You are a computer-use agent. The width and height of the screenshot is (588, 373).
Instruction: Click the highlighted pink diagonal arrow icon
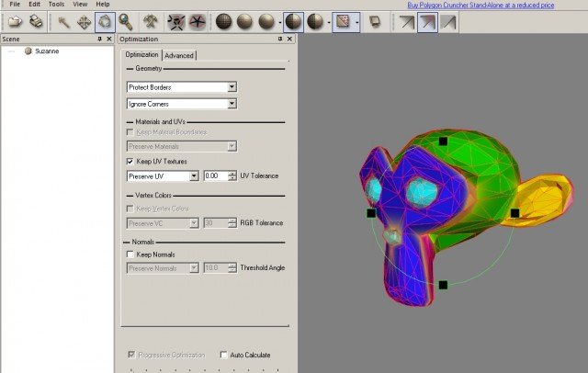(x=427, y=22)
